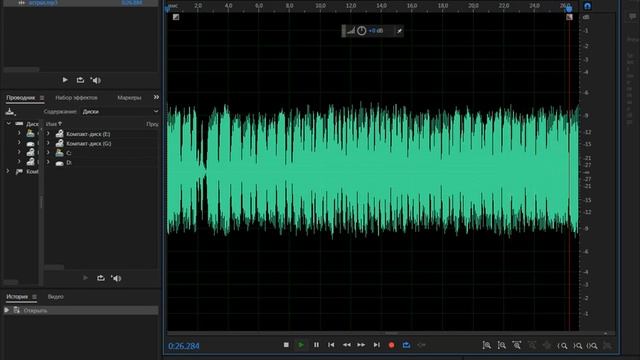Click the HUD volume knob (+0 dB)
The width and height of the screenshot is (640, 360).
pyautogui.click(x=361, y=31)
